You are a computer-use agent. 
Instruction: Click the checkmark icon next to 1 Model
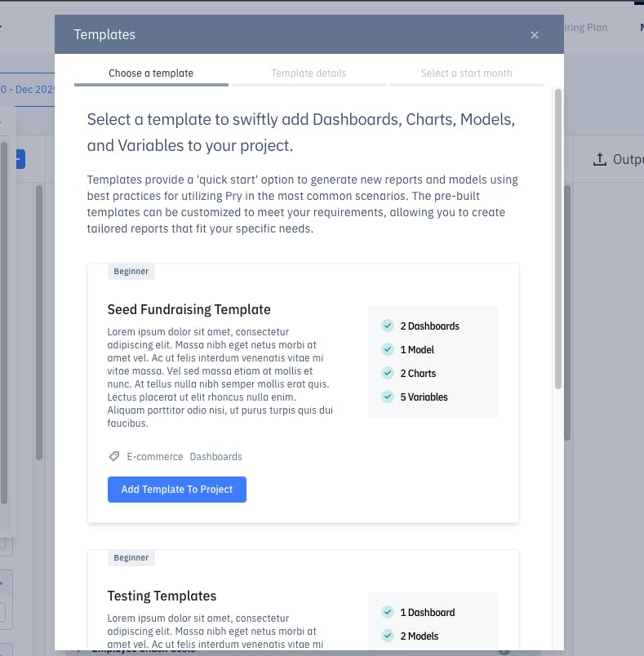click(388, 349)
